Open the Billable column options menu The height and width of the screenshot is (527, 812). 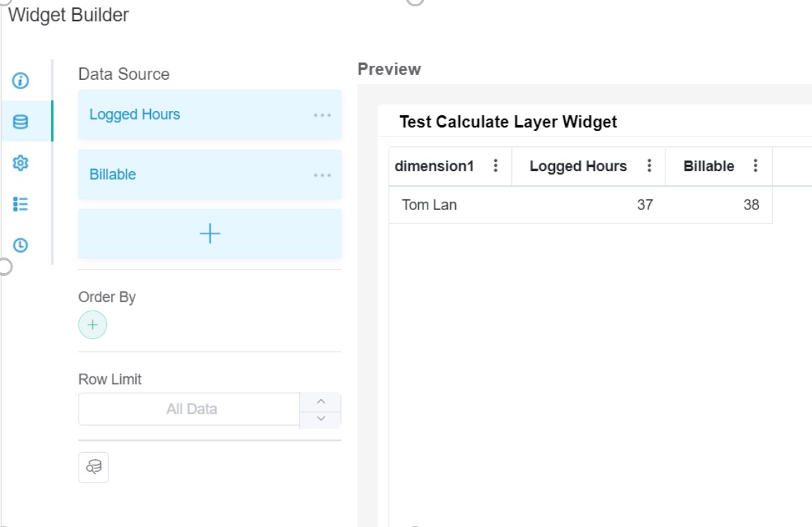click(755, 166)
